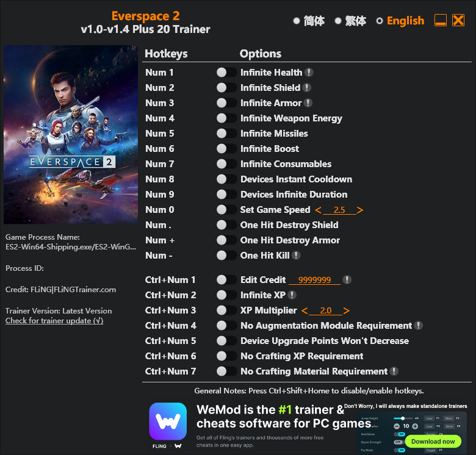The height and width of the screenshot is (455, 476).
Task: Decrease game speed with left arrow
Action: [x=318, y=210]
